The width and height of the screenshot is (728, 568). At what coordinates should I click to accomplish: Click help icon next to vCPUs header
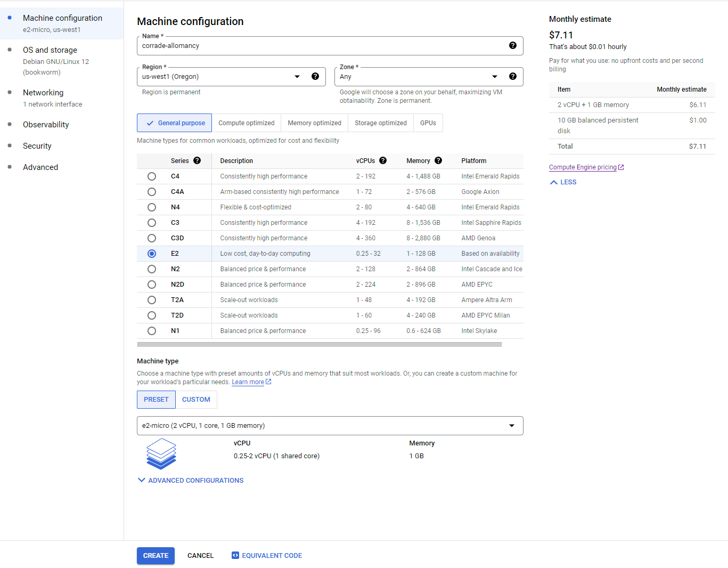(x=383, y=161)
